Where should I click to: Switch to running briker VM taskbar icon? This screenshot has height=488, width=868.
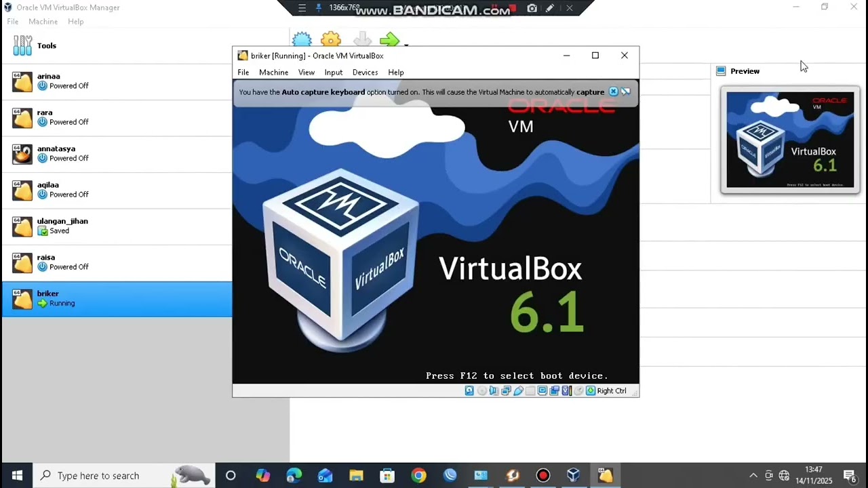click(x=605, y=475)
